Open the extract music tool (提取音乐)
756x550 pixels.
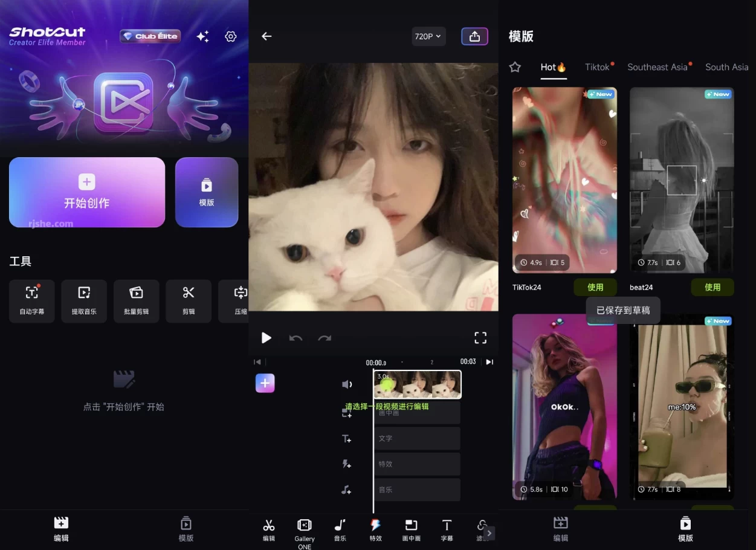(84, 300)
